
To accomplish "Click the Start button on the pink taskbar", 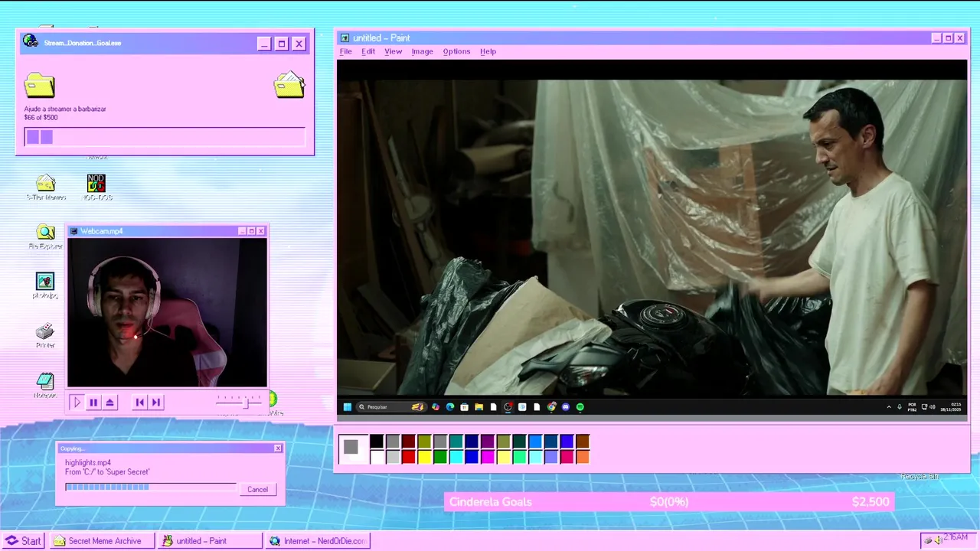I will (23, 540).
